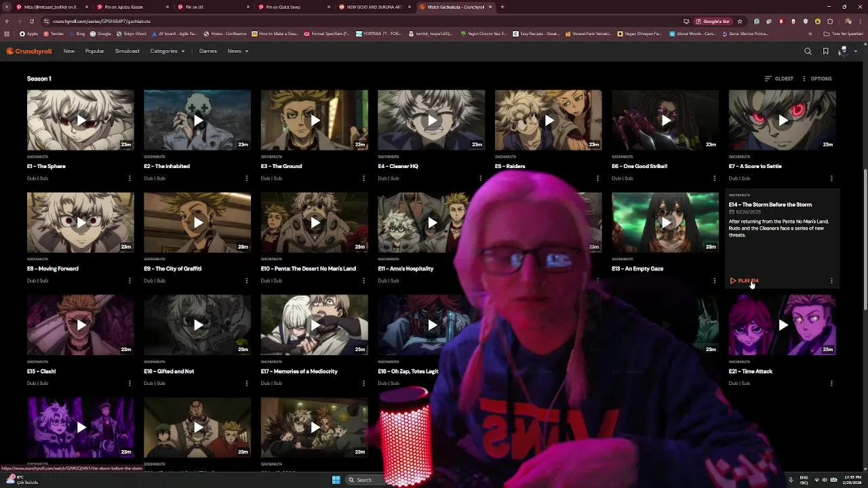
Task: Open the Simulcast page
Action: (127, 51)
